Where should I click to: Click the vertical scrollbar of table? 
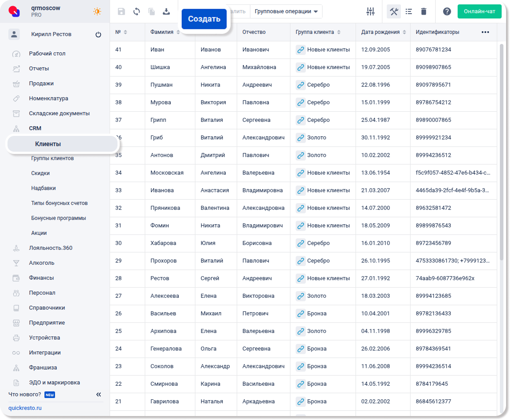tap(502, 150)
